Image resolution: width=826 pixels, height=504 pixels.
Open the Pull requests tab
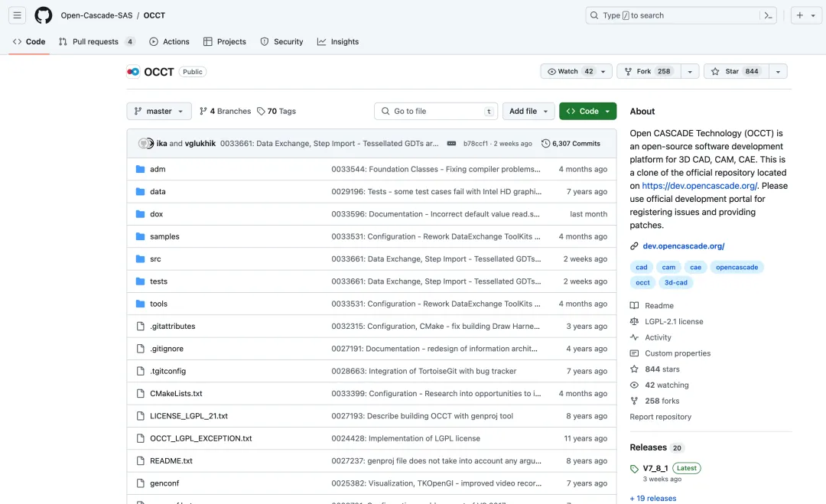pos(97,41)
